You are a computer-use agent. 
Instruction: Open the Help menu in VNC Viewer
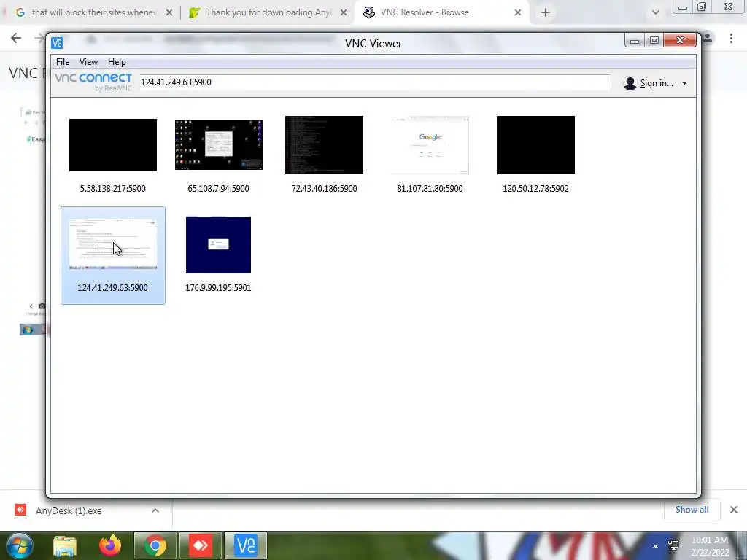(117, 62)
